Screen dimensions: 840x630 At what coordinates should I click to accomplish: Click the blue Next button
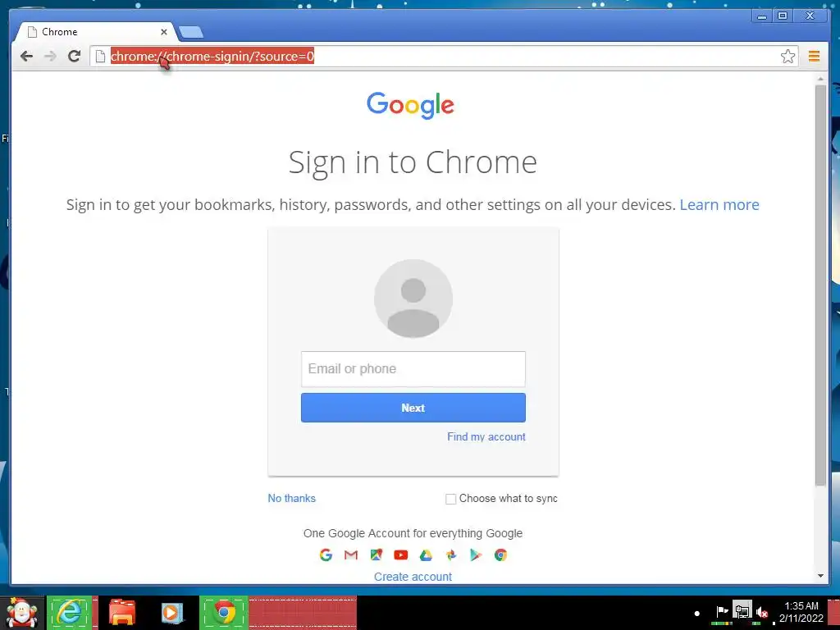pos(413,408)
